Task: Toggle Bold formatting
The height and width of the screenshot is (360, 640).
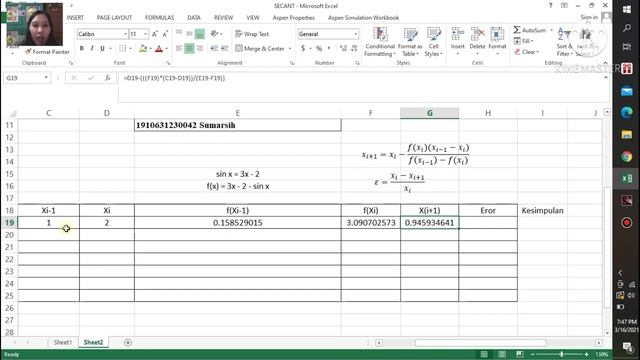Action: (82, 49)
